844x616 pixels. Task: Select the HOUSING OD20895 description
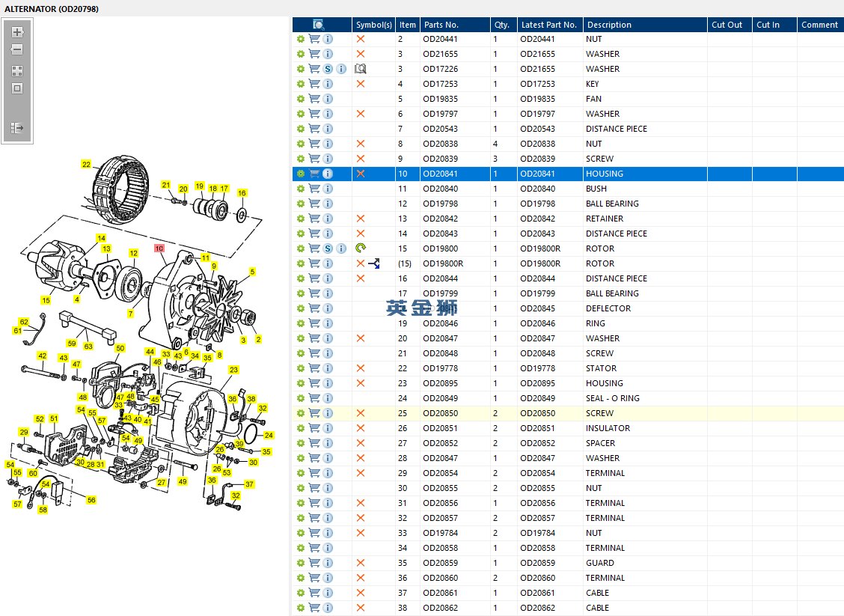[x=605, y=383]
